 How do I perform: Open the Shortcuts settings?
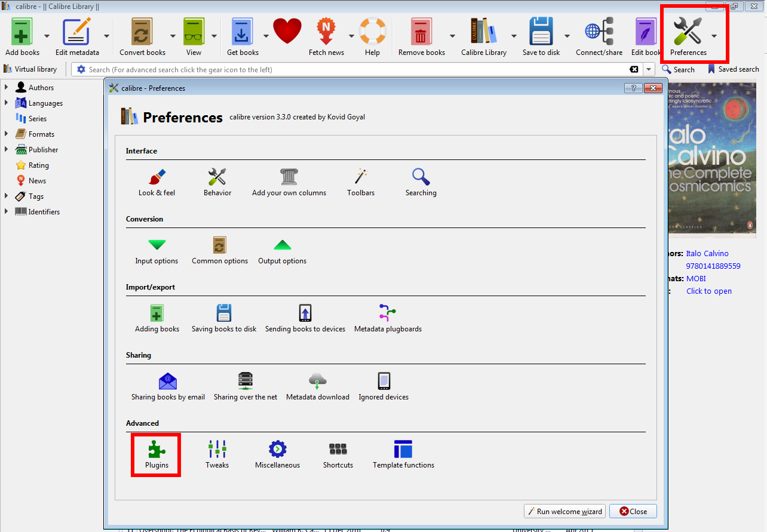(x=338, y=453)
